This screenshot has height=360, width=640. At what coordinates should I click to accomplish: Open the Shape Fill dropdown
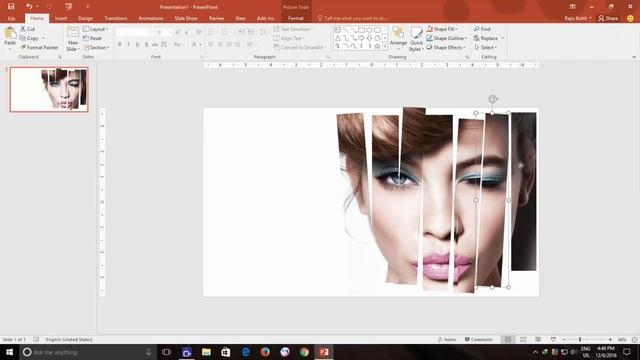click(442, 29)
